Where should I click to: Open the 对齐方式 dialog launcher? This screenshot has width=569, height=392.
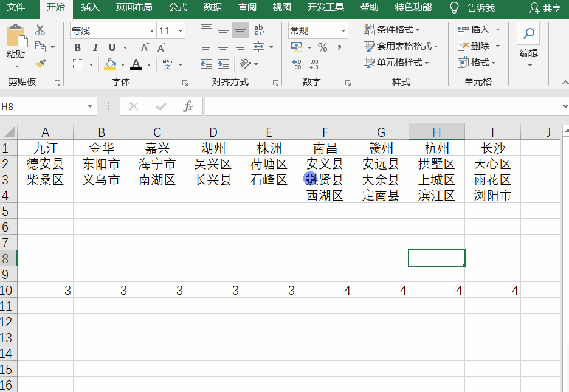tap(276, 83)
